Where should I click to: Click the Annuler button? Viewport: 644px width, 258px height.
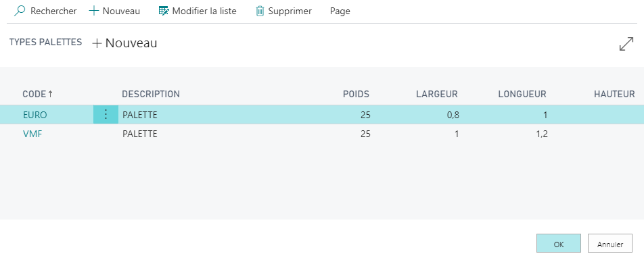610,243
